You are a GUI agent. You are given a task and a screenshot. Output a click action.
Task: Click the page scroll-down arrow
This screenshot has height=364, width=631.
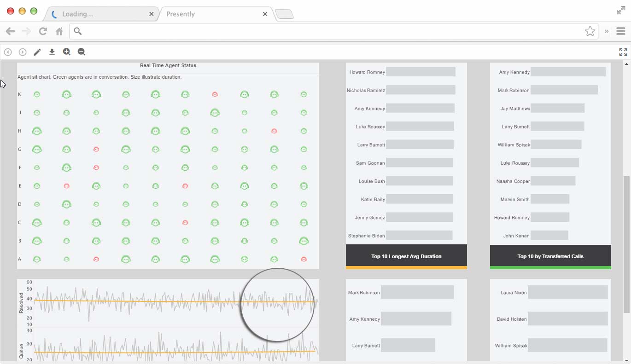click(626, 360)
